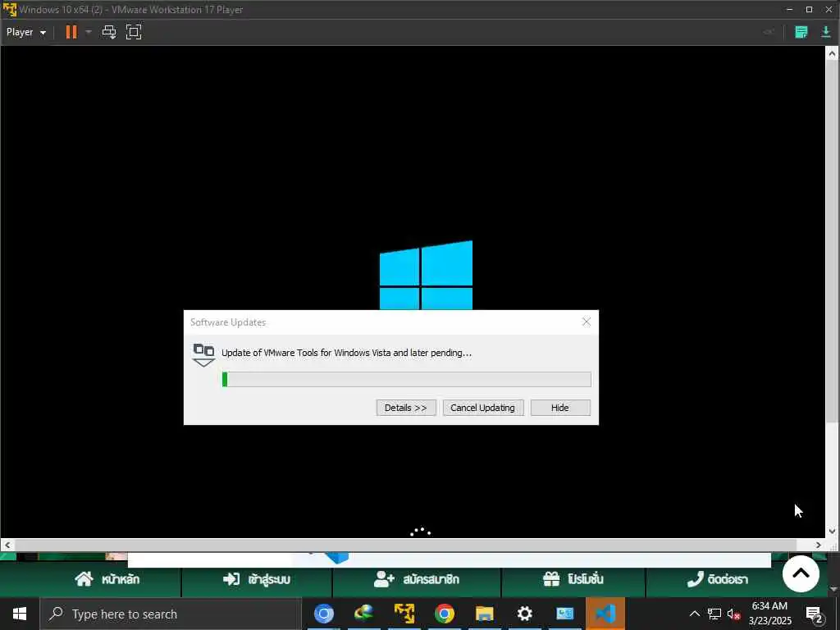Screen dimensions: 840x630
Task: Pause the virtual machine with the orange button
Action: tap(71, 32)
